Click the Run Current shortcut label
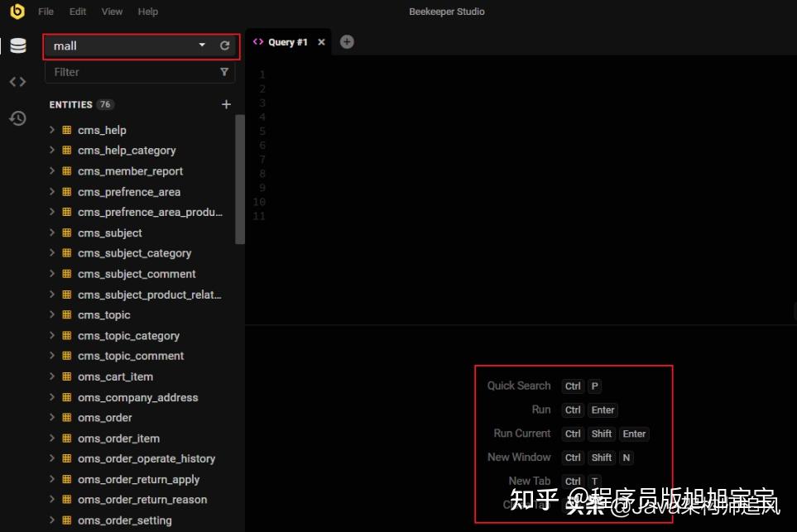Screen dimensions: 797x532 pyautogui.click(x=521, y=434)
